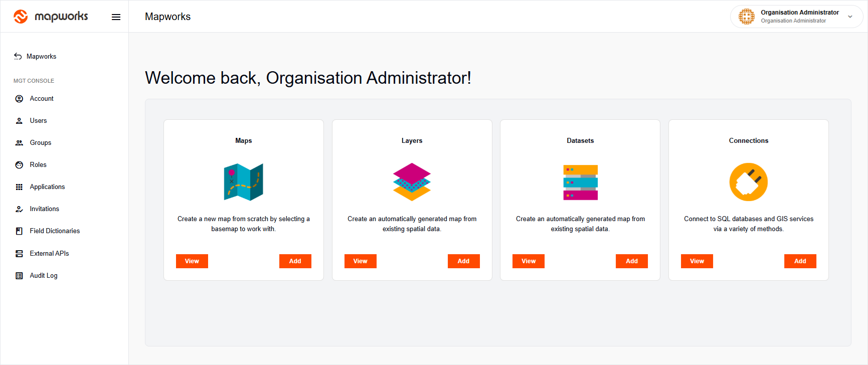Go to External APIs page
Screen dimensions: 868x365
[x=49, y=254]
